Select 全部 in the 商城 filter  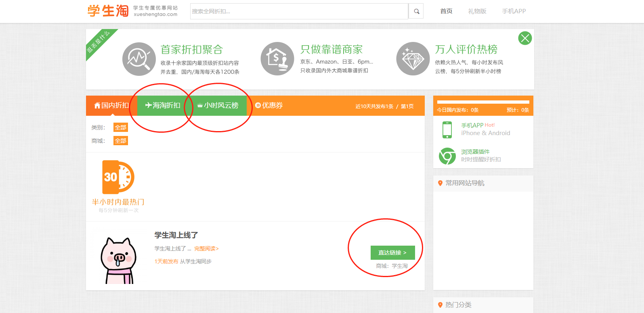120,141
